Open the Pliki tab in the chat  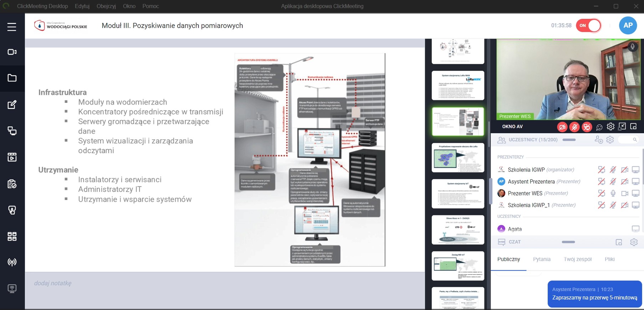click(x=609, y=259)
